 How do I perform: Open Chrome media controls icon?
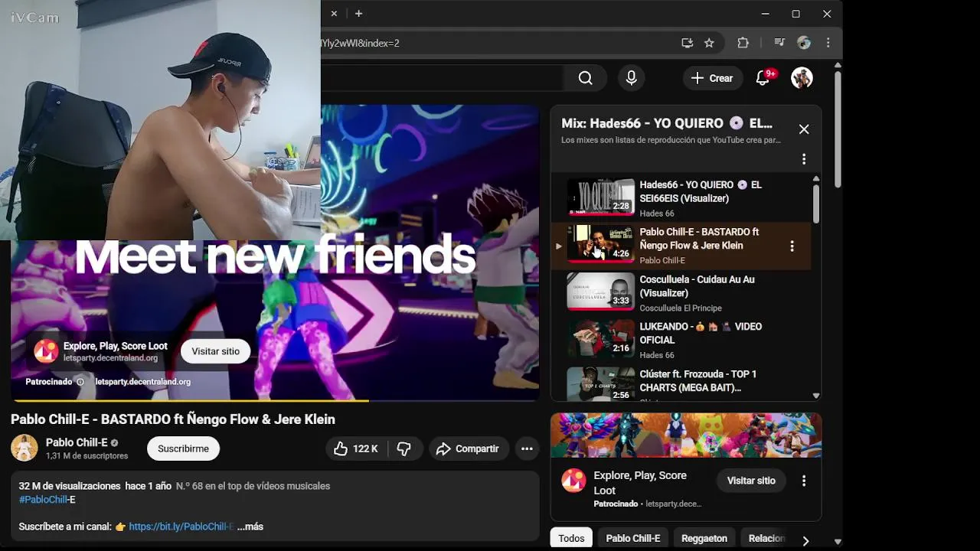pos(779,43)
